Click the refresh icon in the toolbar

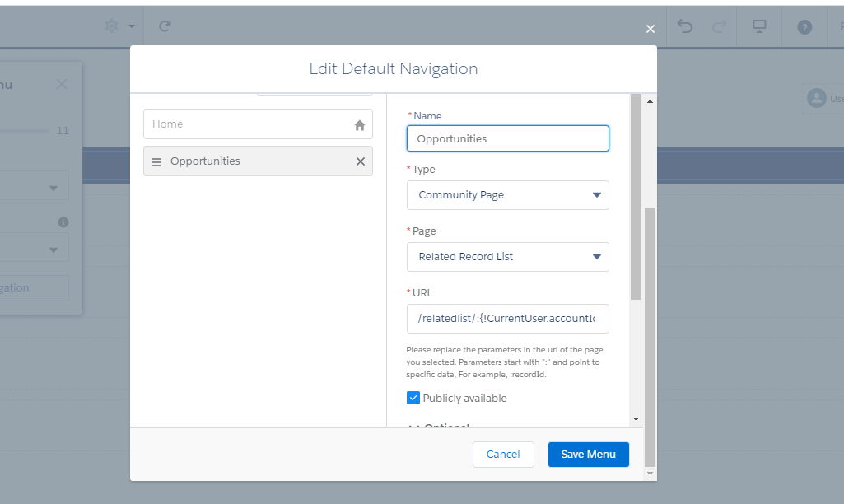(165, 26)
